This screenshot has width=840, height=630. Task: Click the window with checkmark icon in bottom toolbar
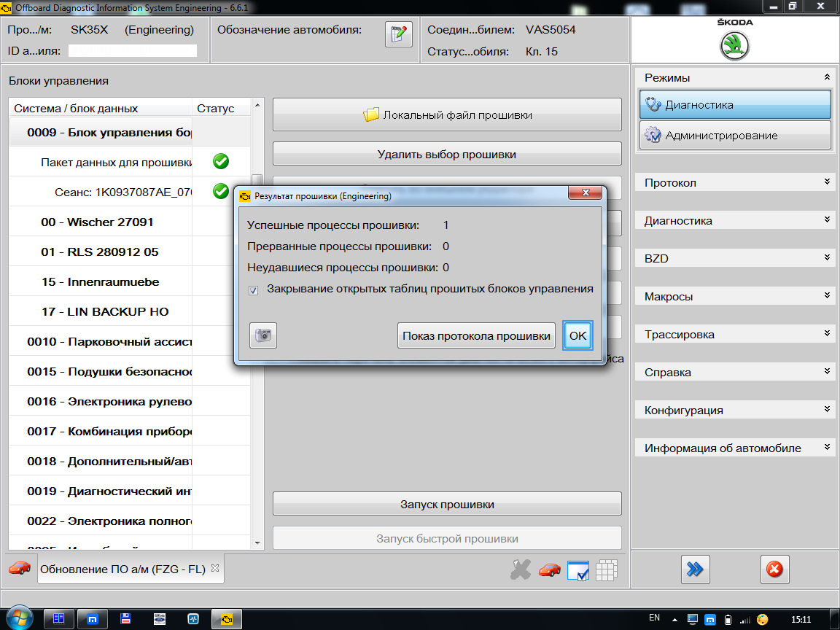[577, 570]
